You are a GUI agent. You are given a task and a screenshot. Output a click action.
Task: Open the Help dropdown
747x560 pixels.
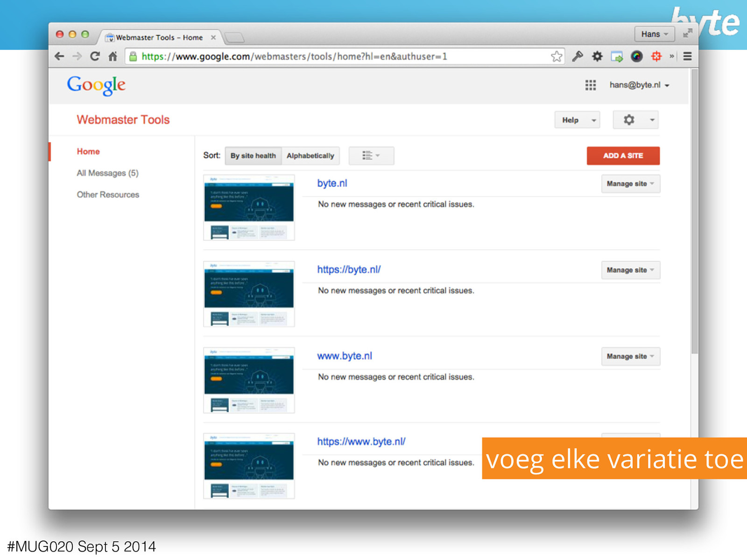577,120
